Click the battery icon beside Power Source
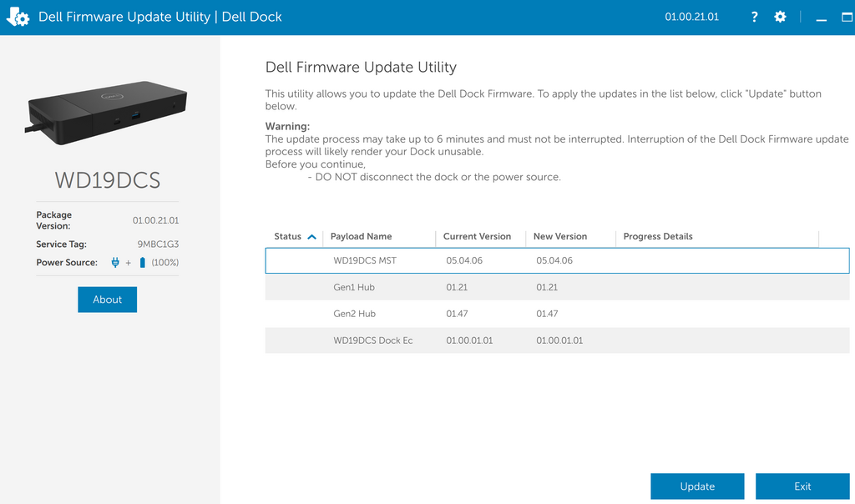This screenshot has height=504, width=855. tap(142, 263)
